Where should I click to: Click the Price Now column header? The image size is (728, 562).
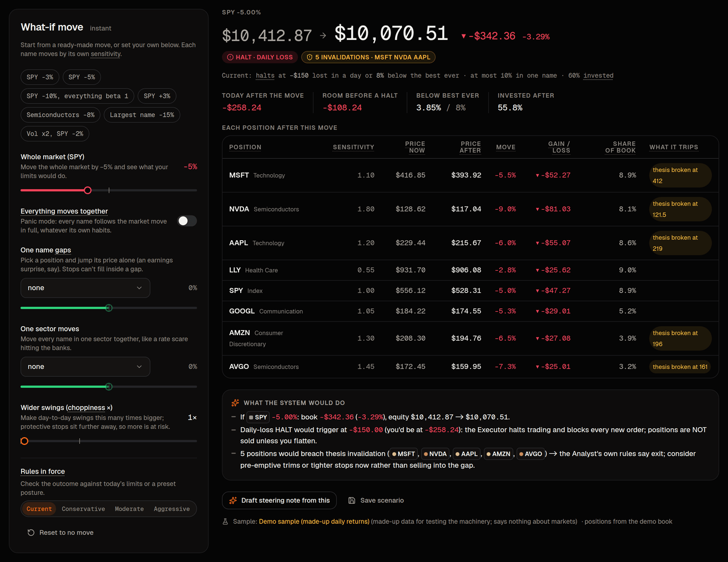click(415, 147)
